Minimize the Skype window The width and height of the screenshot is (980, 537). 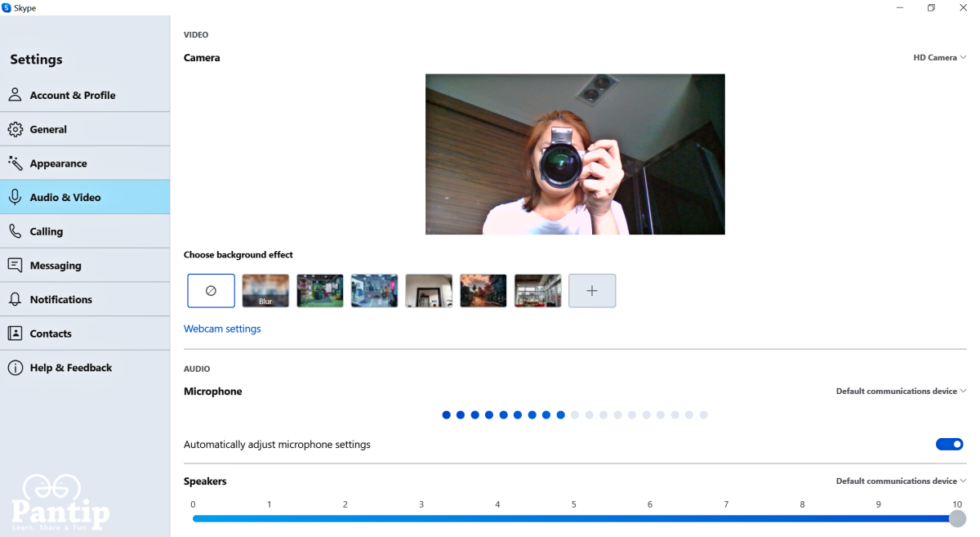[900, 8]
